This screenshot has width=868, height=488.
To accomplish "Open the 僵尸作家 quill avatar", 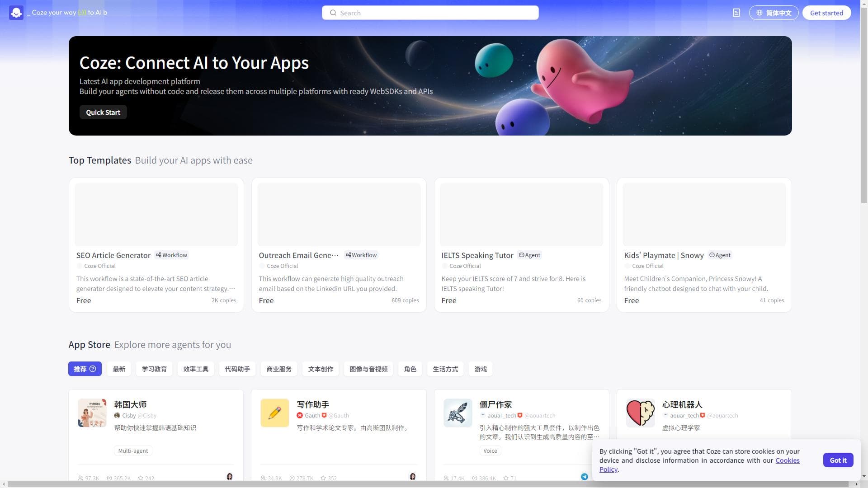I will [458, 413].
